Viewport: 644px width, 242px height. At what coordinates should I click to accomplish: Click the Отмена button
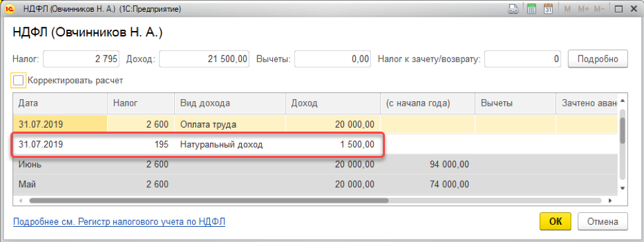click(602, 222)
